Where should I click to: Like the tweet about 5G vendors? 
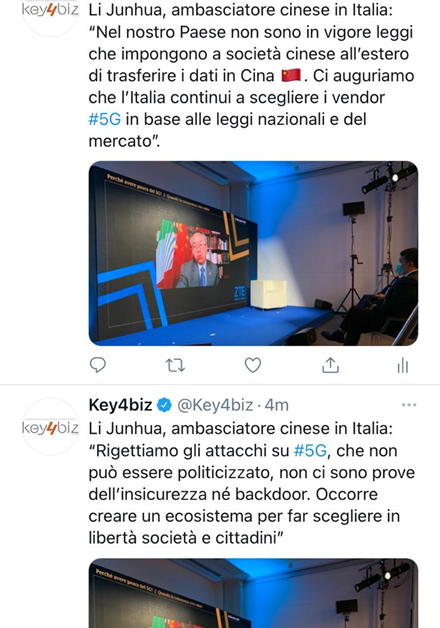pos(253,365)
